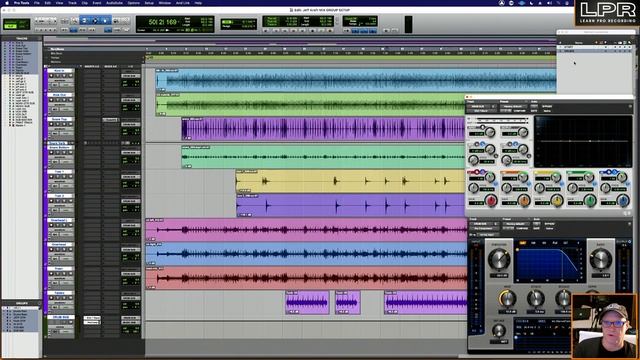Image resolution: width=640 pixels, height=360 pixels.
Task: Mute the Snare Top track
Action: pyautogui.click(x=70, y=124)
